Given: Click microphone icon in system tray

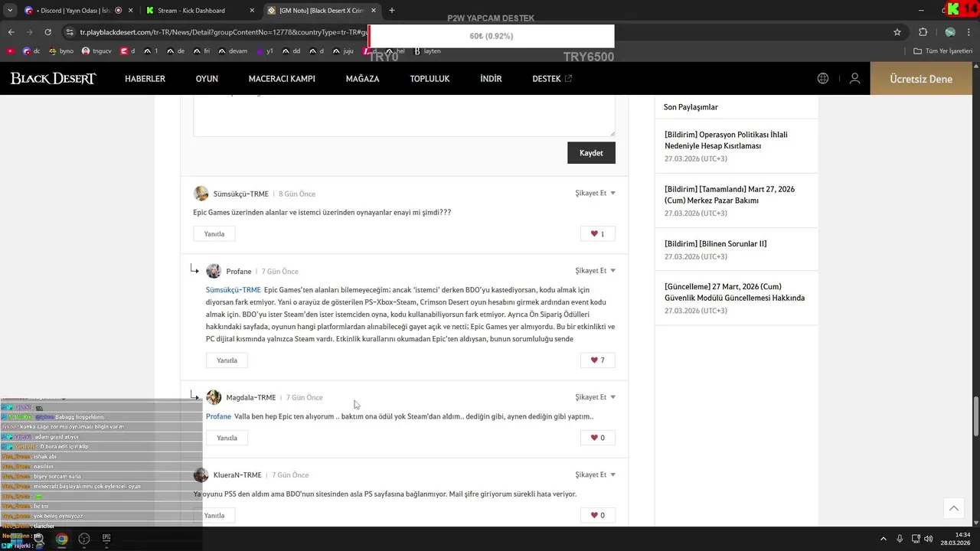Looking at the screenshot, I should click(x=900, y=539).
